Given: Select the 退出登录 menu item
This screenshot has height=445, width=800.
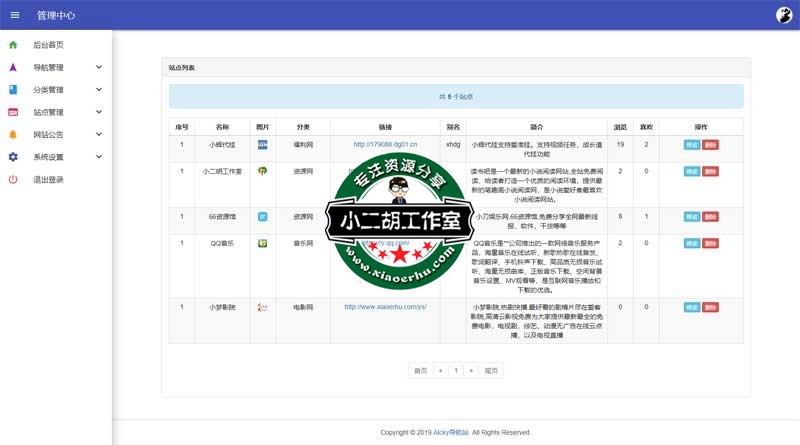Looking at the screenshot, I should (49, 180).
